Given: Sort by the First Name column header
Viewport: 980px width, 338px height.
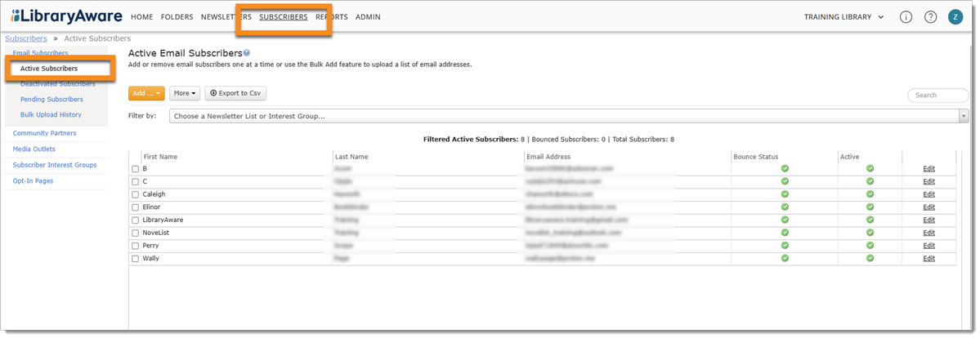Looking at the screenshot, I should 160,157.
